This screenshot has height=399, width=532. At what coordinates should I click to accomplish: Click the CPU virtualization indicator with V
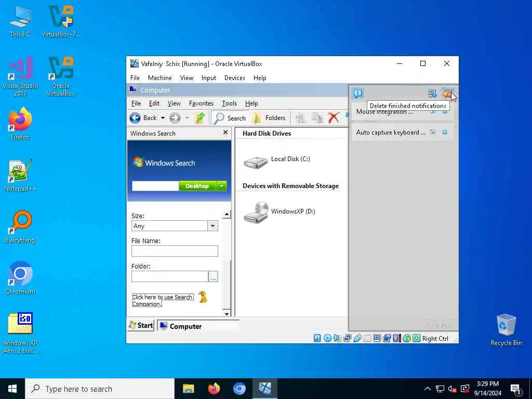pos(396,338)
